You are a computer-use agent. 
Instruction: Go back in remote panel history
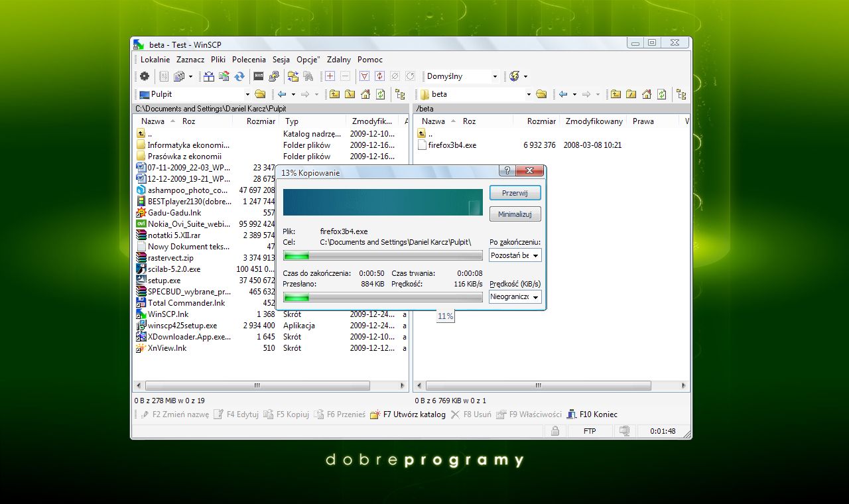pos(563,94)
